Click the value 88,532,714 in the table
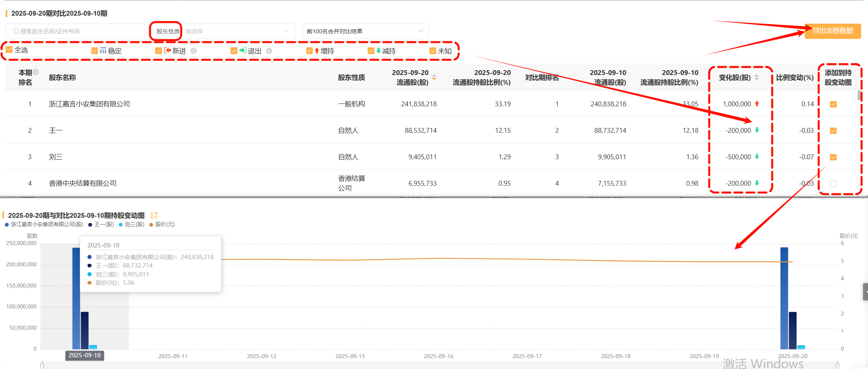868x369 pixels. (x=421, y=131)
